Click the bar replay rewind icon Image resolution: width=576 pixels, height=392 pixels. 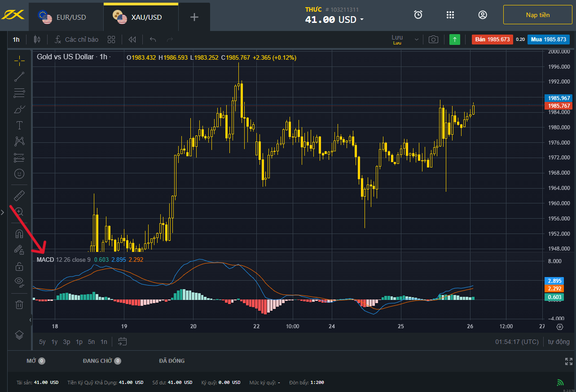click(132, 40)
